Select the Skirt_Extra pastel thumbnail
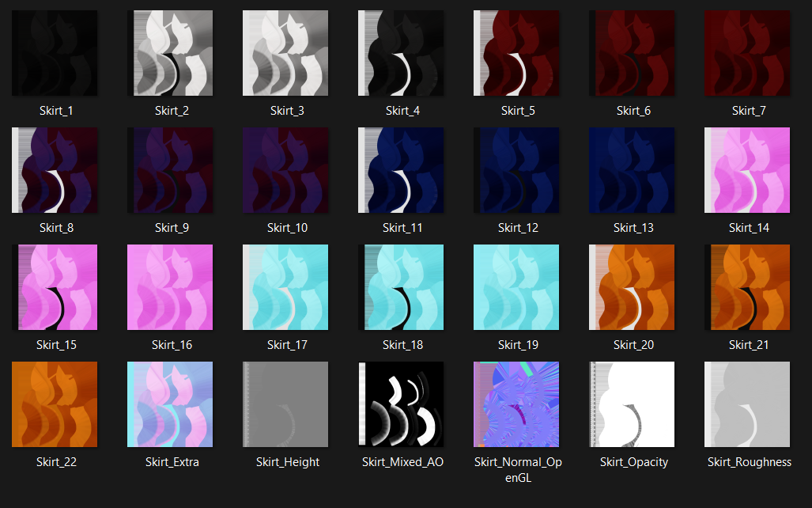Screen dimensions: 812x508 [x=170, y=404]
